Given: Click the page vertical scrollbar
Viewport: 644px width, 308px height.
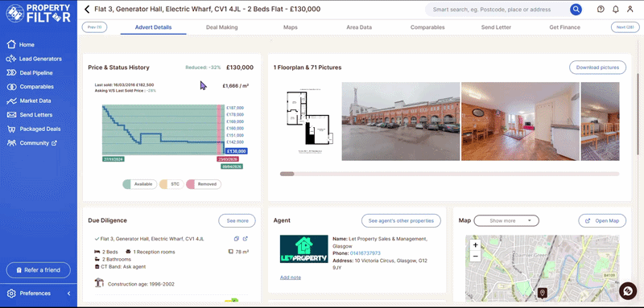Looking at the screenshot, I should pyautogui.click(x=638, y=115).
